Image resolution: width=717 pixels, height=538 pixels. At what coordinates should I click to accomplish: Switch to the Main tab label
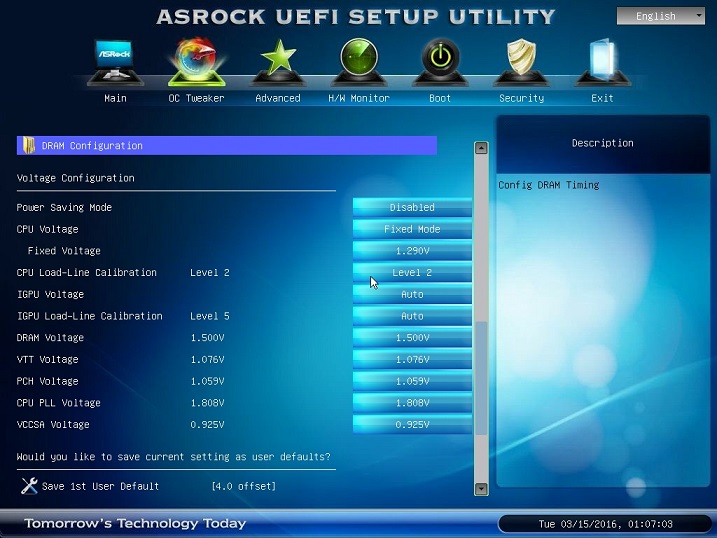[115, 98]
